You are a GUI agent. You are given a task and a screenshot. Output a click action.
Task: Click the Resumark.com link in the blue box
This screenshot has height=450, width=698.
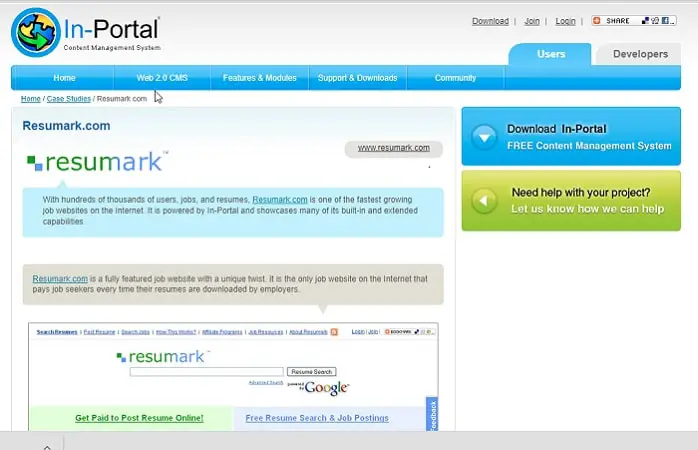pyautogui.click(x=280, y=200)
